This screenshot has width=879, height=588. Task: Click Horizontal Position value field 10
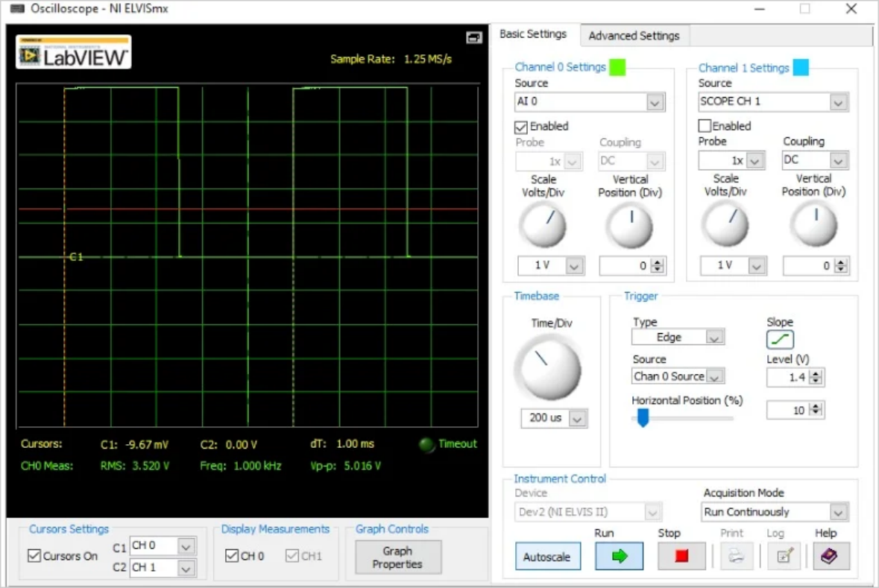pyautogui.click(x=787, y=411)
